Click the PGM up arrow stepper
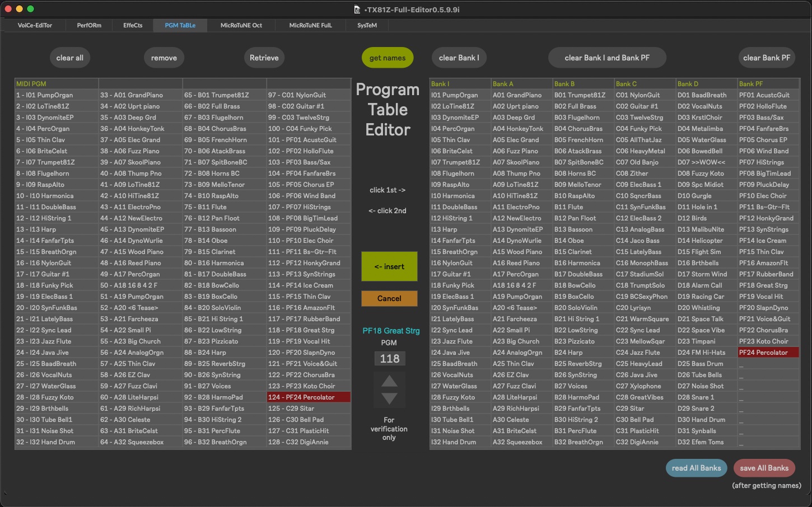This screenshot has width=812, height=507. (389, 381)
